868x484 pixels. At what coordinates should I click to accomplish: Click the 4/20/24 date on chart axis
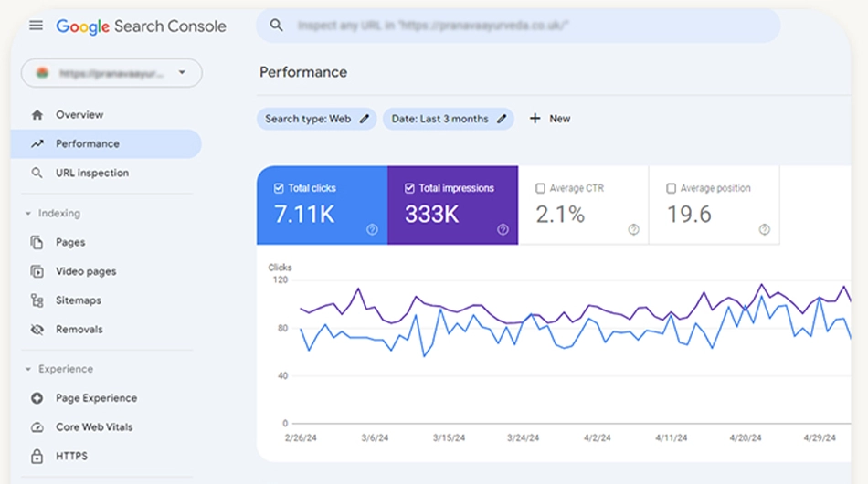tap(745, 438)
